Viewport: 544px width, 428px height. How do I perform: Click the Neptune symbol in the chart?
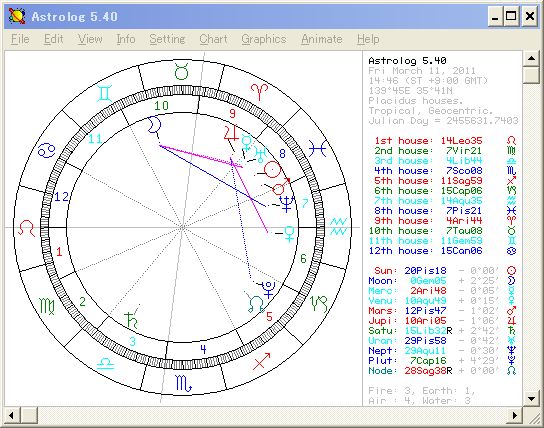[x=287, y=204]
